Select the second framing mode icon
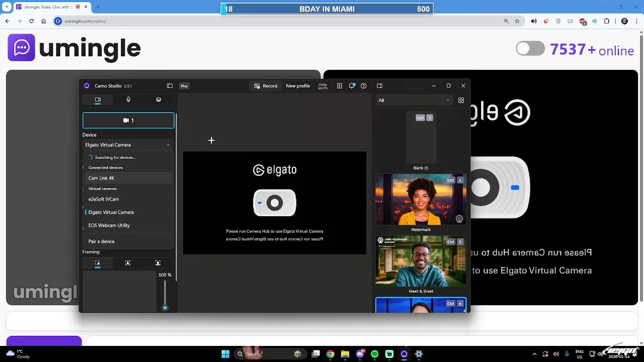 tap(128, 263)
